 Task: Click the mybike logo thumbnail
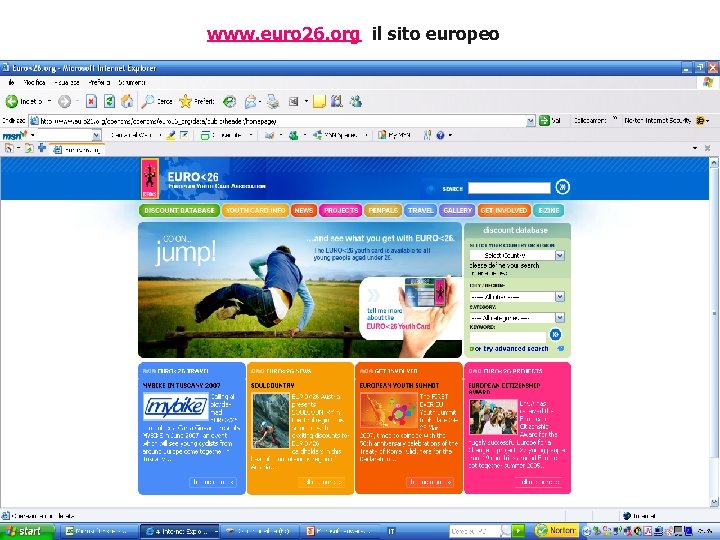coord(176,407)
